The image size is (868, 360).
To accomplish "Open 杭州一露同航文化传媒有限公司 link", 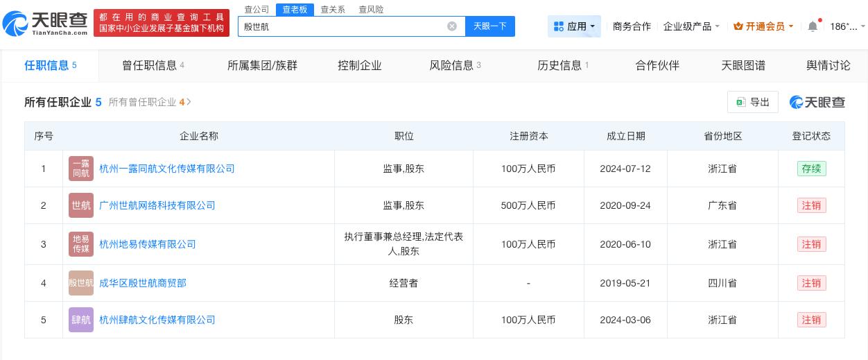I will (x=167, y=169).
